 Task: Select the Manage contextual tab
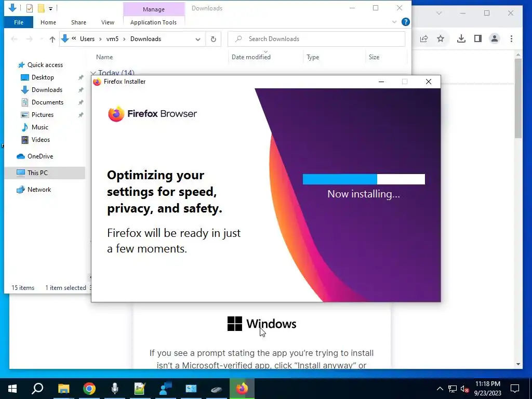click(x=154, y=9)
